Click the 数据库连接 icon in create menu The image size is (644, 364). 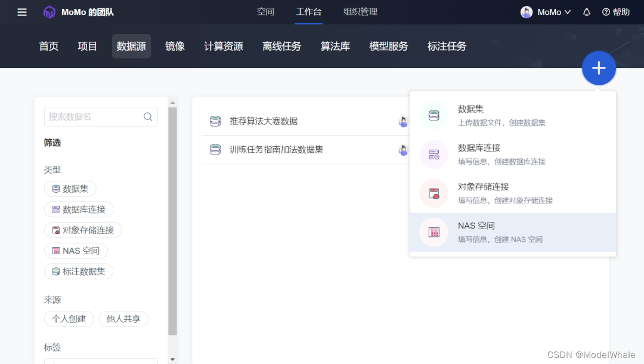(x=434, y=155)
